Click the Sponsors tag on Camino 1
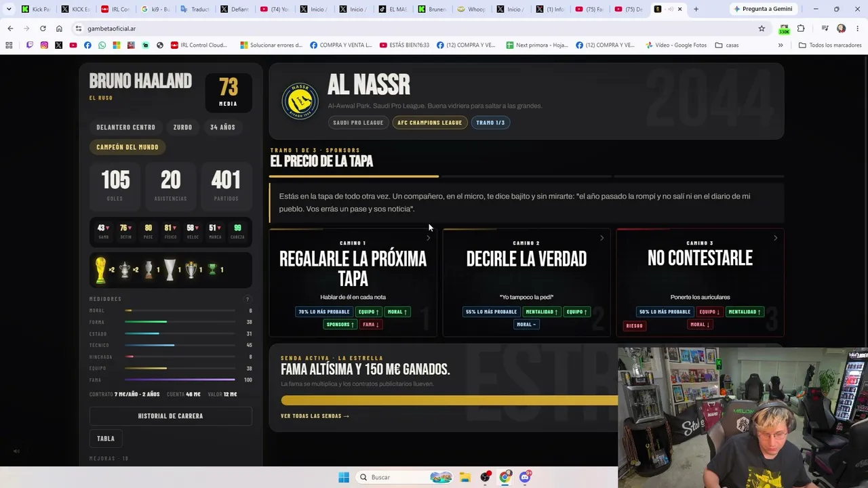Screen dimensions: 868x488 (x=340, y=325)
